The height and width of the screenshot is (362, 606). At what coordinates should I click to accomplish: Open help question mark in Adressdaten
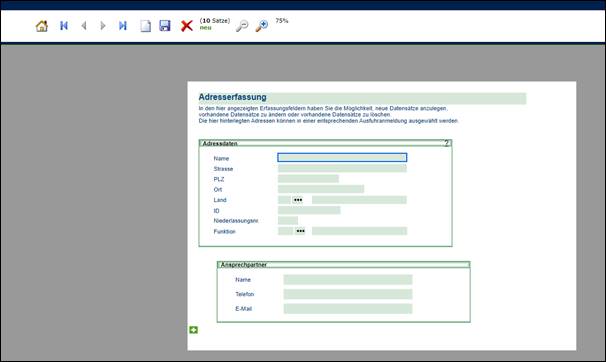[446, 143]
